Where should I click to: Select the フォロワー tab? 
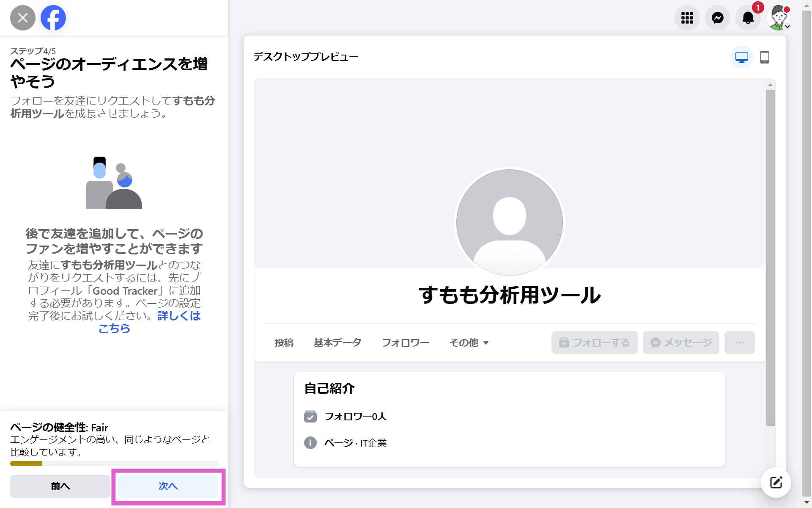tap(405, 342)
